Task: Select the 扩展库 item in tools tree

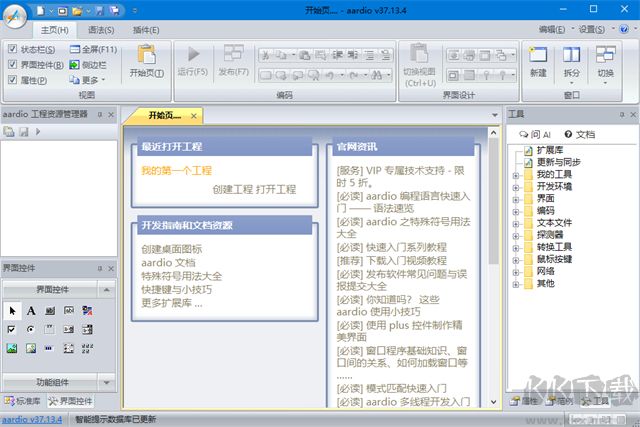Action: coord(551,149)
